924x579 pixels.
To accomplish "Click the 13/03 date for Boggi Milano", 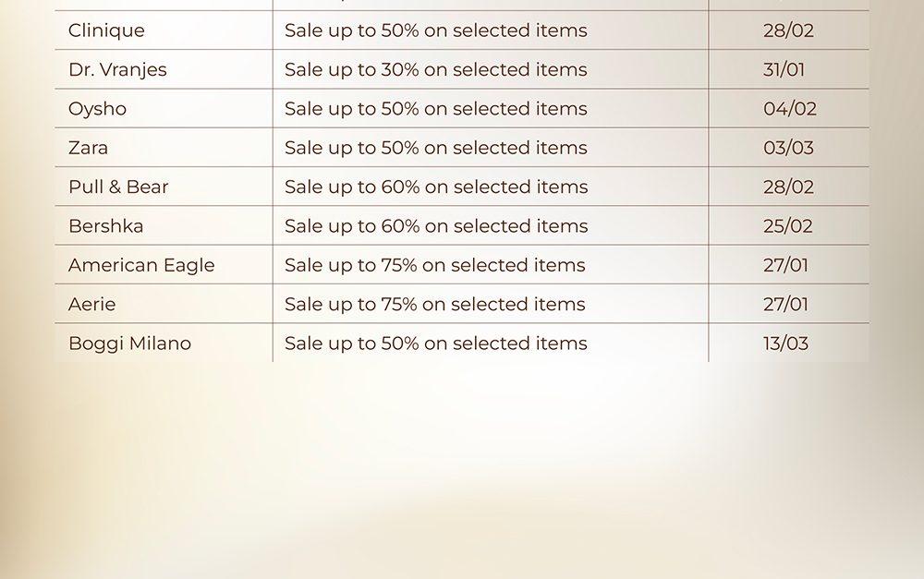I will (x=785, y=344).
